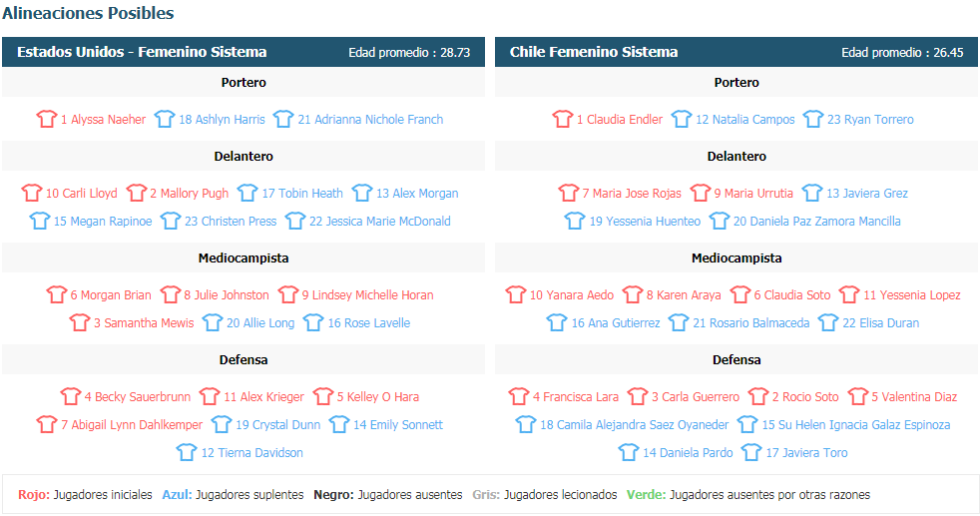Screen dimensions: 980x516
Task: Open player 21 Rosario Balmaceda
Action: pos(751,323)
